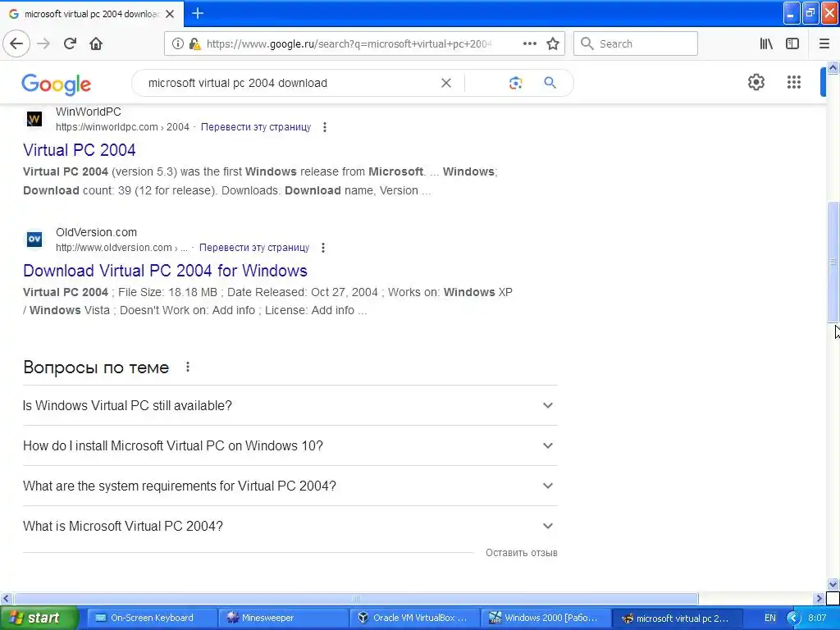Click the horizontal scrollbar thumb
The height and width of the screenshot is (630, 840).
click(x=356, y=598)
